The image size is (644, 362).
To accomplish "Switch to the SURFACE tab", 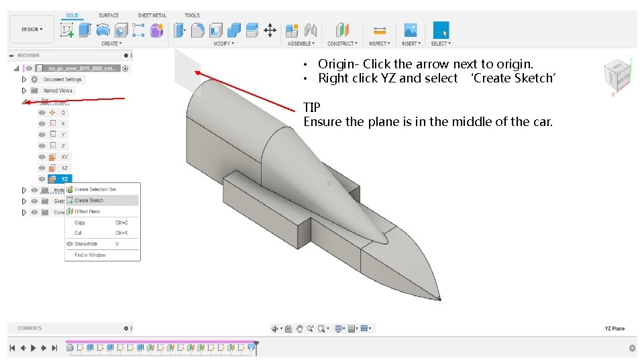I will pyautogui.click(x=109, y=15).
